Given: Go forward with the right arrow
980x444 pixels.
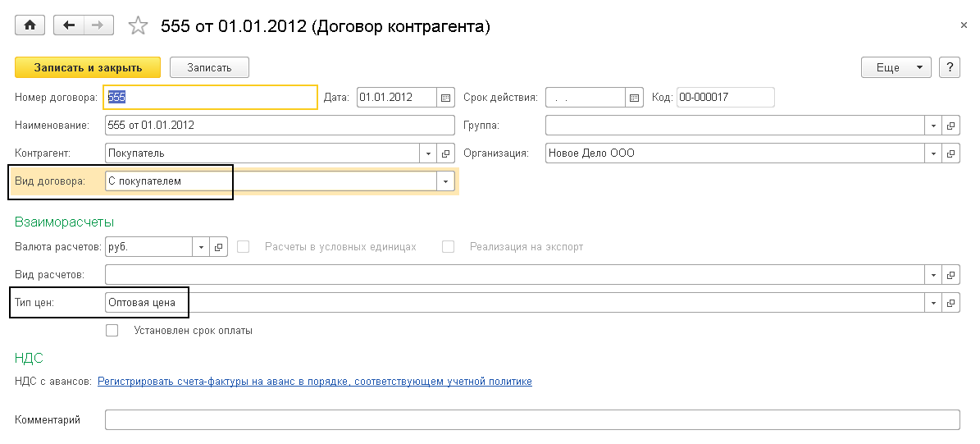Looking at the screenshot, I should click(x=98, y=25).
